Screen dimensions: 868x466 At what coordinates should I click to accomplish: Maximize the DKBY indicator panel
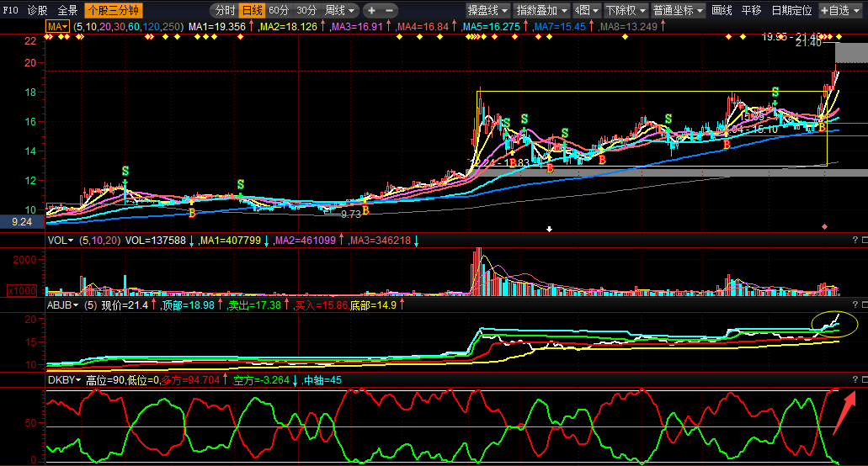coord(863,380)
